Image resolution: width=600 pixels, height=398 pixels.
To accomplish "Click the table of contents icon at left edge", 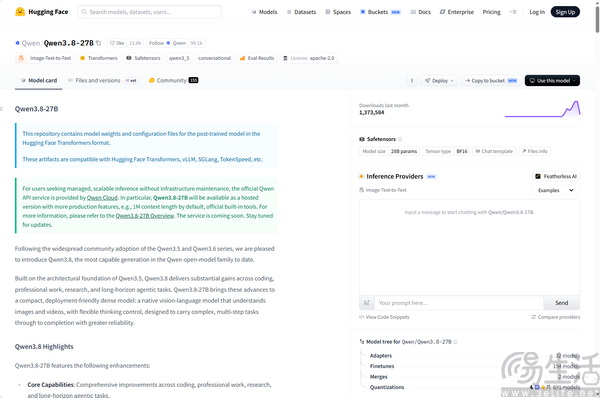I will [x=2, y=109].
